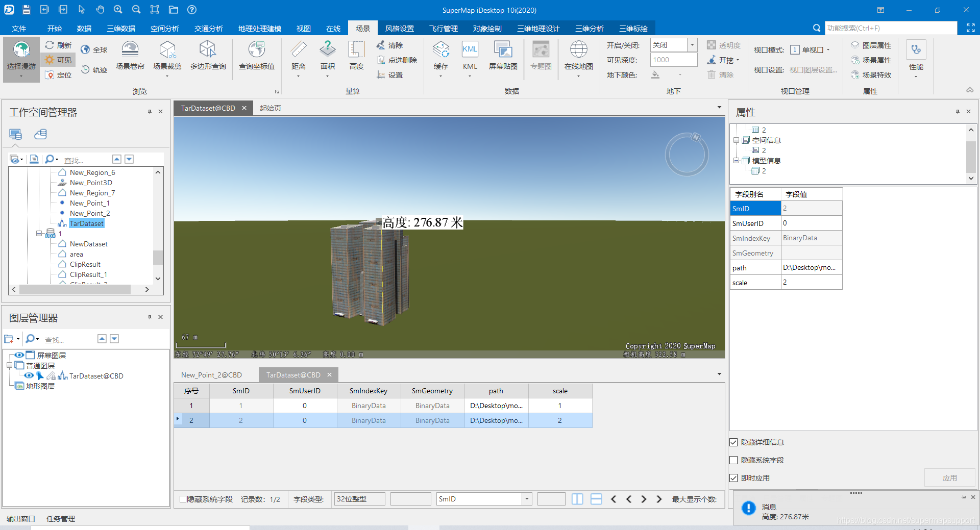The height and width of the screenshot is (530, 980).
Task: Collapse the 普通图层 tree node
Action: (x=9, y=365)
